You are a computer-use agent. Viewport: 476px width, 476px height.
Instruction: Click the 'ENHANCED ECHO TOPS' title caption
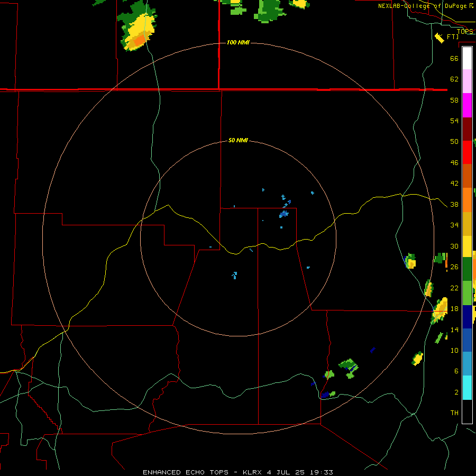click(186, 472)
